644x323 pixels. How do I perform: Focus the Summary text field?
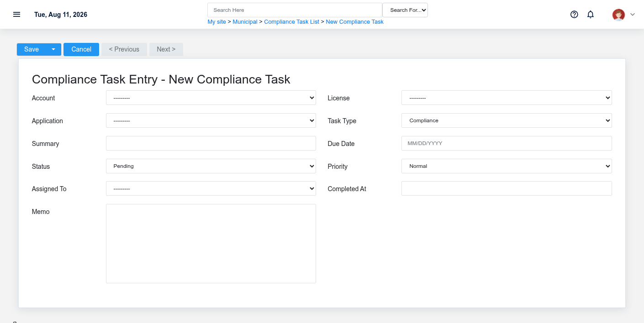[x=211, y=143]
